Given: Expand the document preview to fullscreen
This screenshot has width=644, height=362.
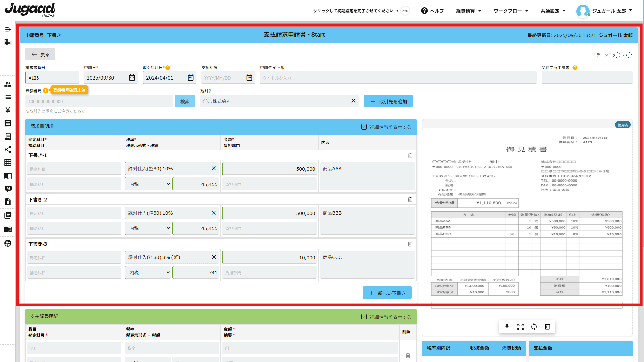Looking at the screenshot, I should pos(521,327).
